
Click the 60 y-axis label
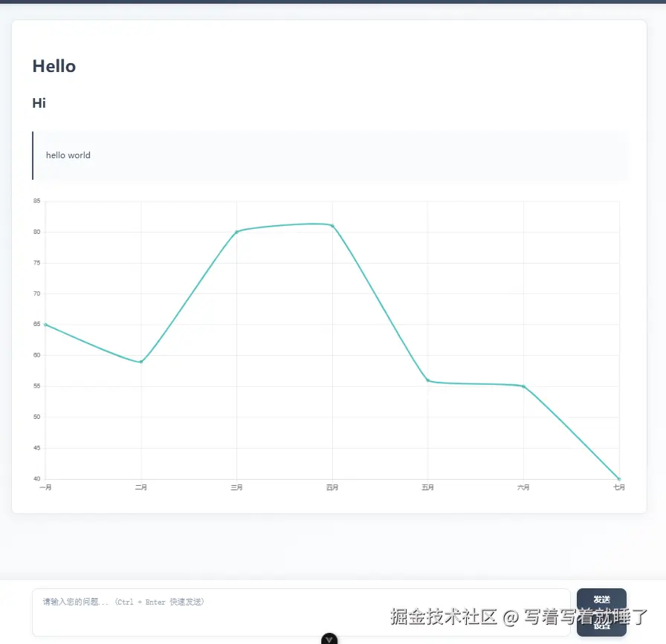[37, 355]
